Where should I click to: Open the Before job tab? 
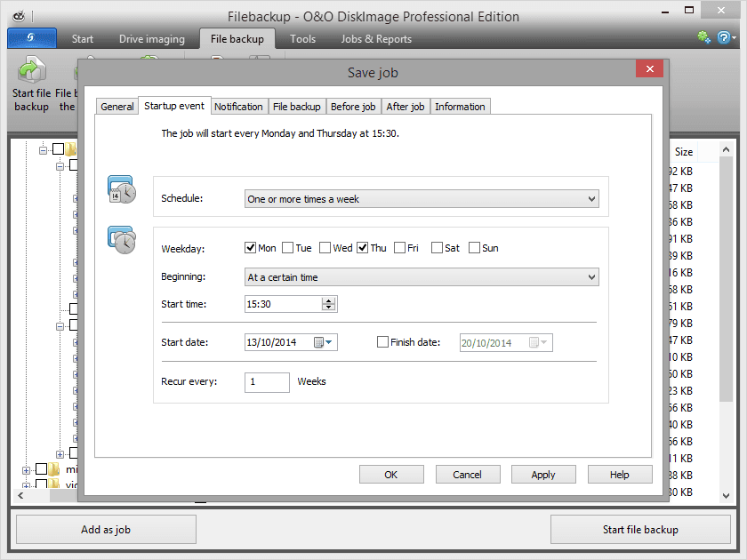353,107
